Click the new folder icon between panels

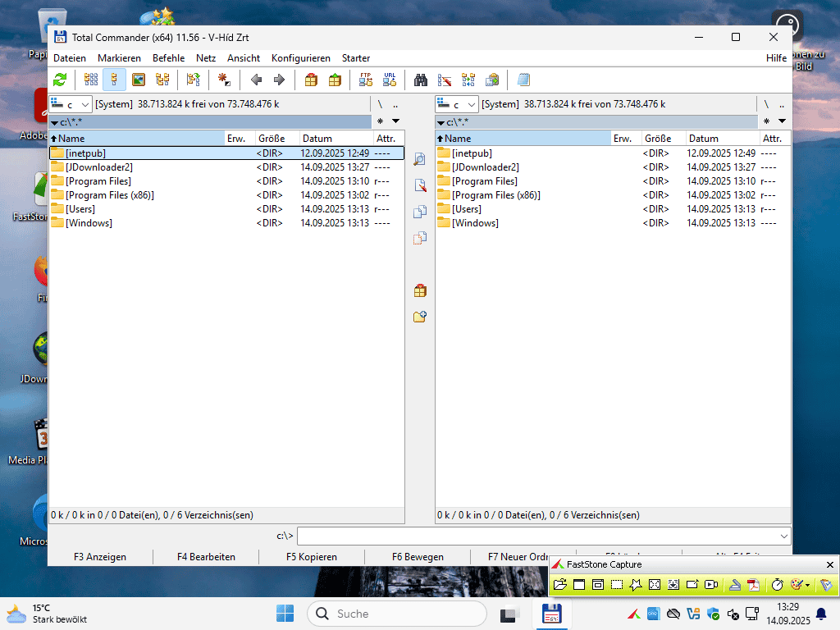(420, 317)
